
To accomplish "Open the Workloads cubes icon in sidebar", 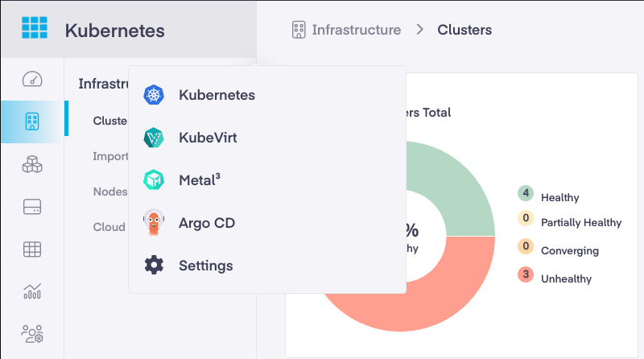I will [32, 164].
